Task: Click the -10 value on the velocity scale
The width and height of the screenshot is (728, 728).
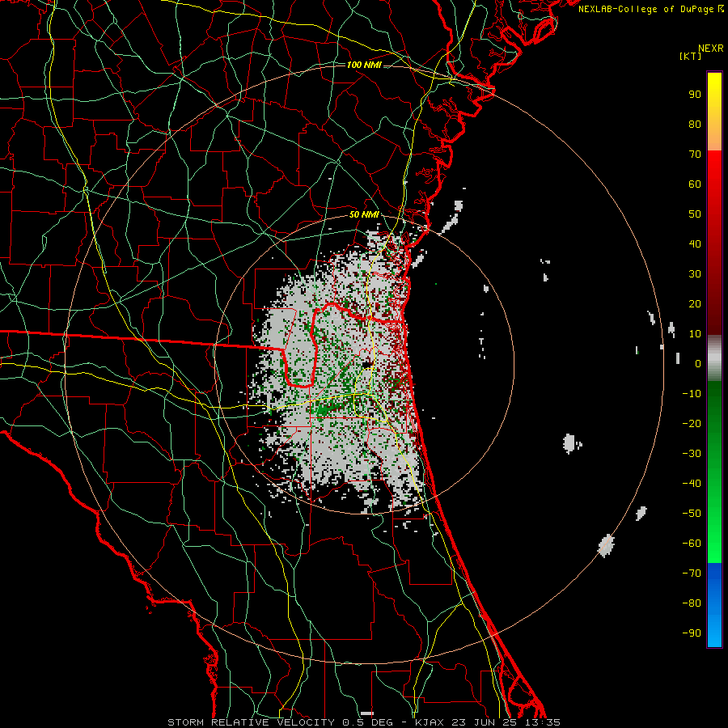Action: click(692, 394)
